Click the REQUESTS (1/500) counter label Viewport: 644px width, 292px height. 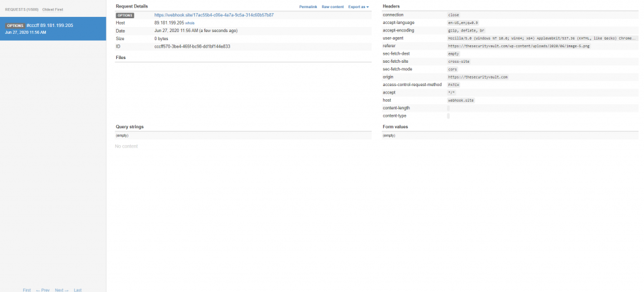pyautogui.click(x=22, y=9)
